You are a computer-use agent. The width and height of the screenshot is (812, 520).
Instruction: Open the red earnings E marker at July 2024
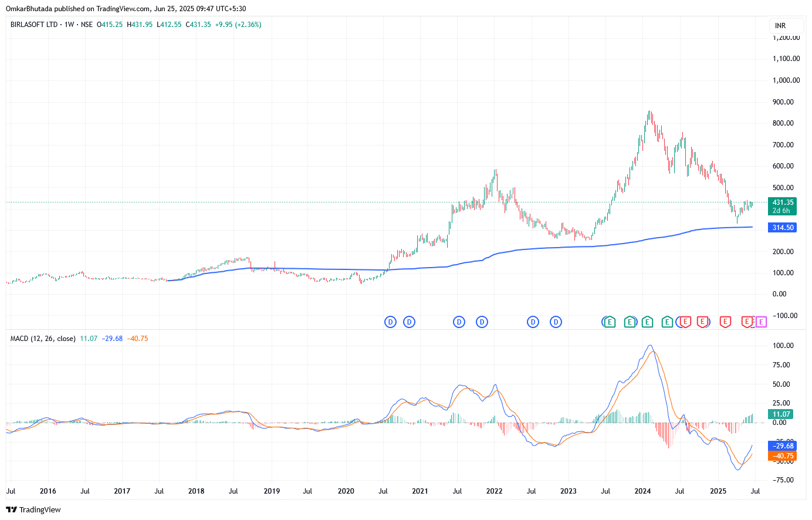[685, 322]
